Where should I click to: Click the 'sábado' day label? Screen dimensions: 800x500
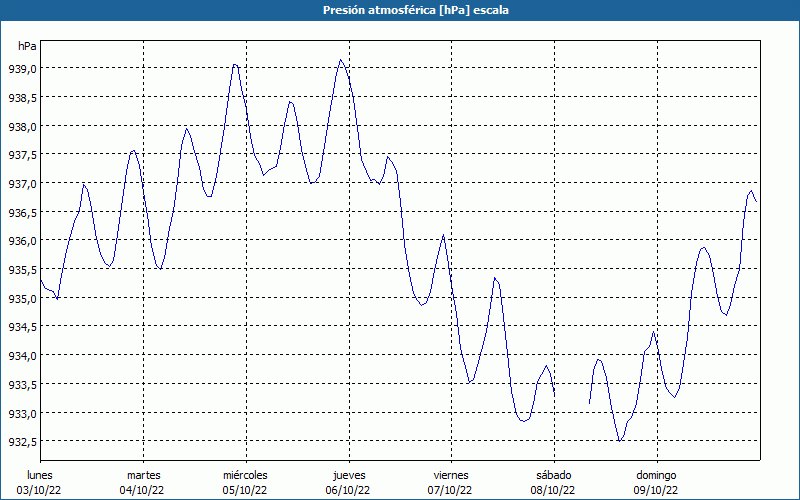click(554, 475)
